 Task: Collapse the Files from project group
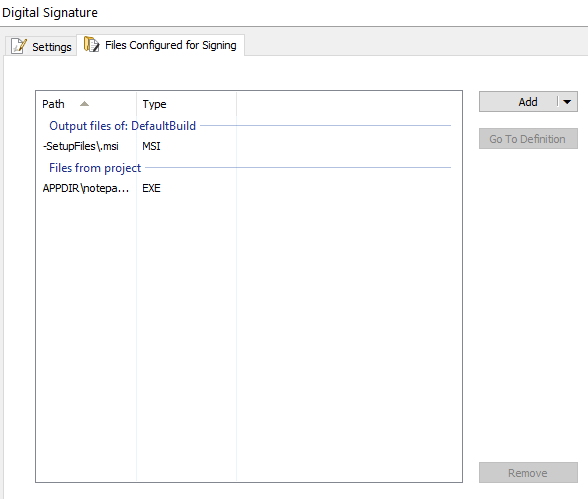point(95,168)
